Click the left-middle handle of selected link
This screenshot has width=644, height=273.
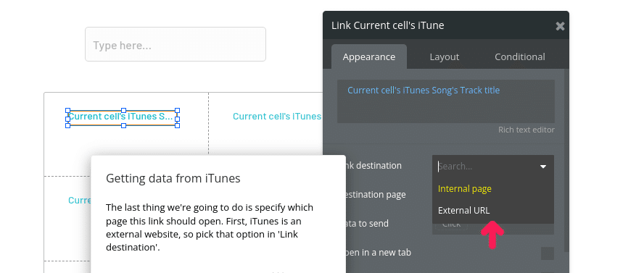tap(67, 119)
